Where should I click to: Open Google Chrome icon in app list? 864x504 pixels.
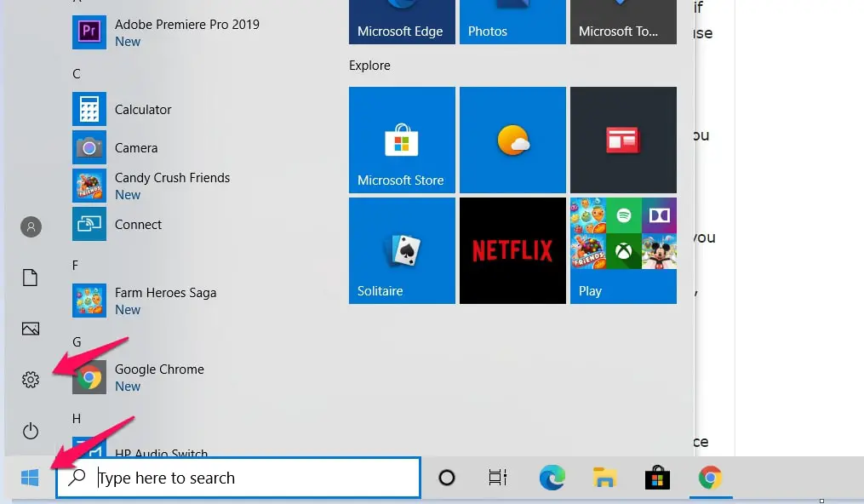click(x=89, y=377)
